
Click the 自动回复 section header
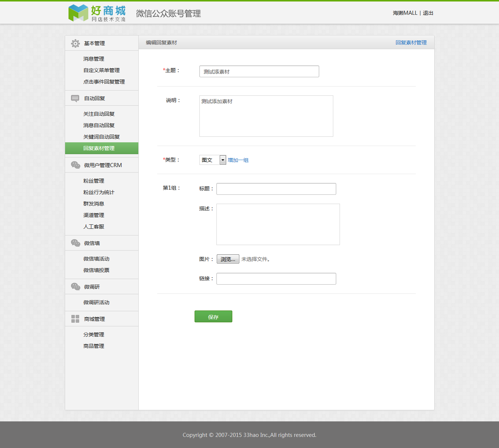tap(102, 98)
